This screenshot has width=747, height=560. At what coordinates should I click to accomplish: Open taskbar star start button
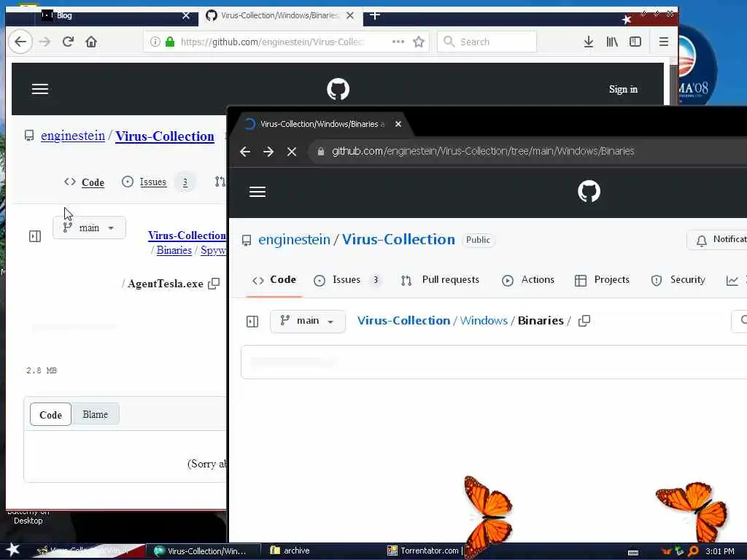(13, 550)
